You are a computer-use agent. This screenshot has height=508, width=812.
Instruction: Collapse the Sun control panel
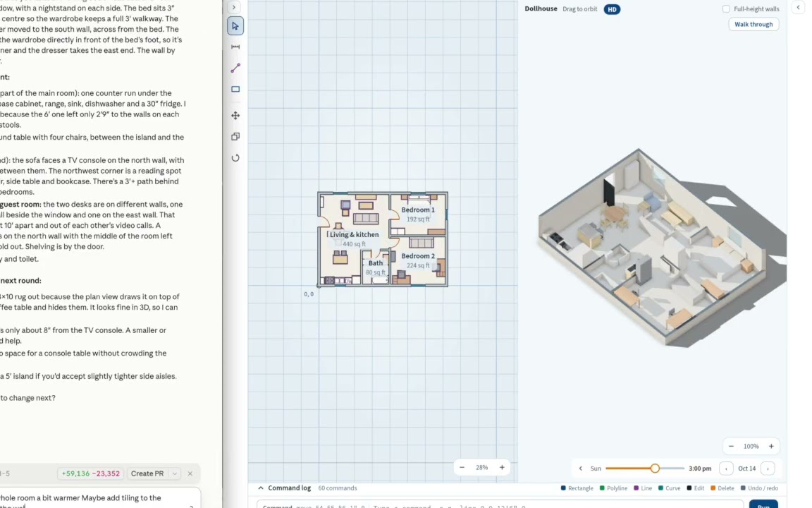click(x=581, y=468)
